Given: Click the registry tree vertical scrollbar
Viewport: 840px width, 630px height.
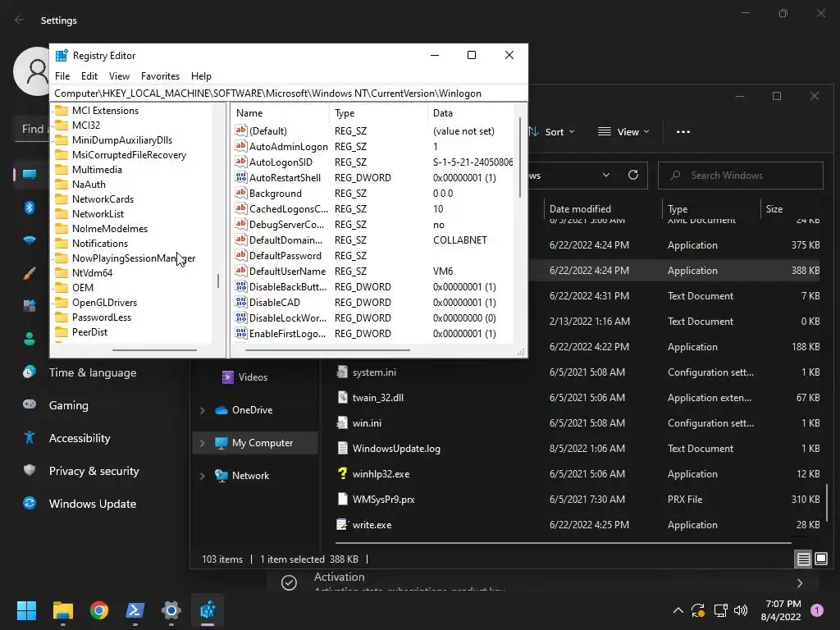Looking at the screenshot, I should [218, 281].
